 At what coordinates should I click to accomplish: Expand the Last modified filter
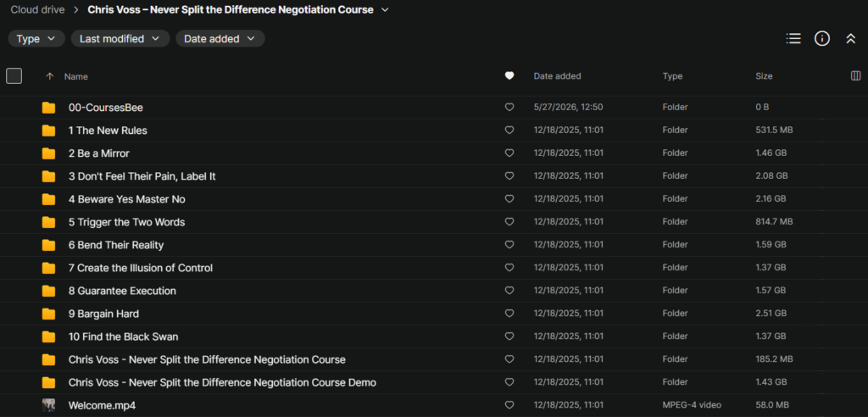120,39
